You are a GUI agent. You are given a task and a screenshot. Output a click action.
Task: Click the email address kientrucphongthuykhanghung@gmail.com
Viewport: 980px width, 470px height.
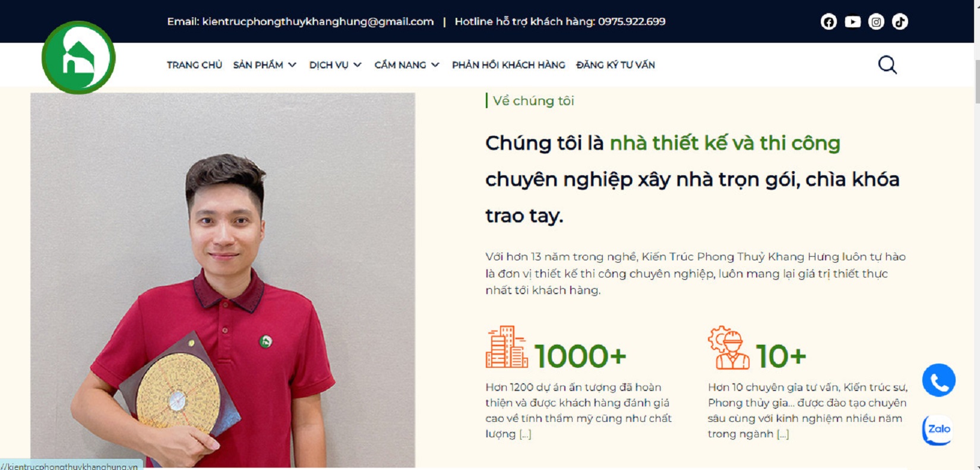(318, 21)
